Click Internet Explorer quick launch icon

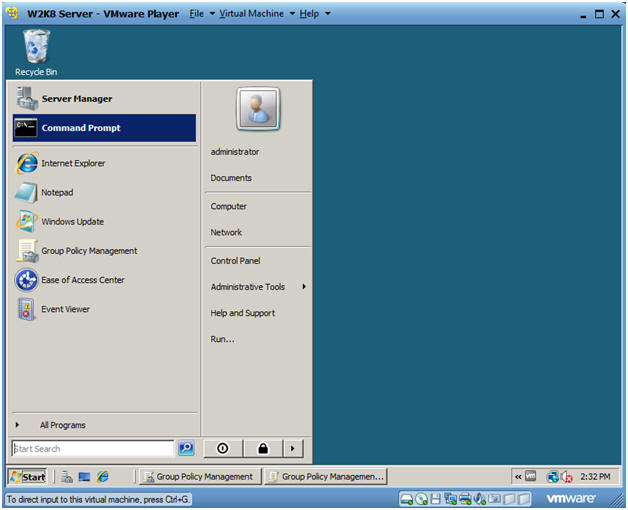point(103,476)
